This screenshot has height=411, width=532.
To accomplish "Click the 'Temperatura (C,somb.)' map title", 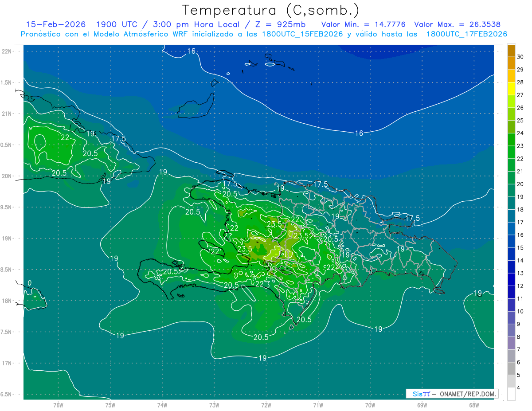I will click(x=271, y=11).
